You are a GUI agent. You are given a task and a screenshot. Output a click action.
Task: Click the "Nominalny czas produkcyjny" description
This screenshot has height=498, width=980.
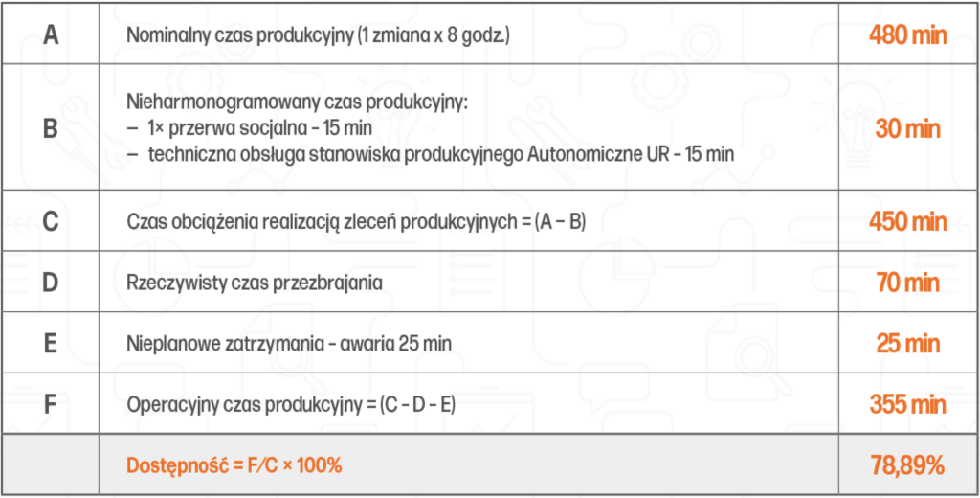click(319, 36)
